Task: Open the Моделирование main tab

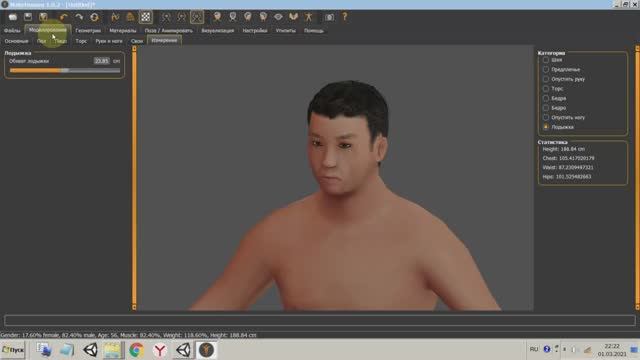Action: pos(48,30)
